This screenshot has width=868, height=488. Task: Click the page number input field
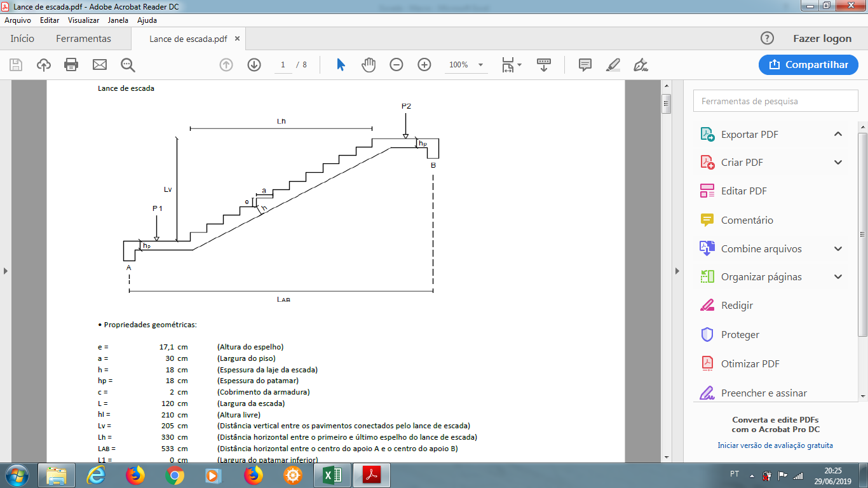click(283, 65)
